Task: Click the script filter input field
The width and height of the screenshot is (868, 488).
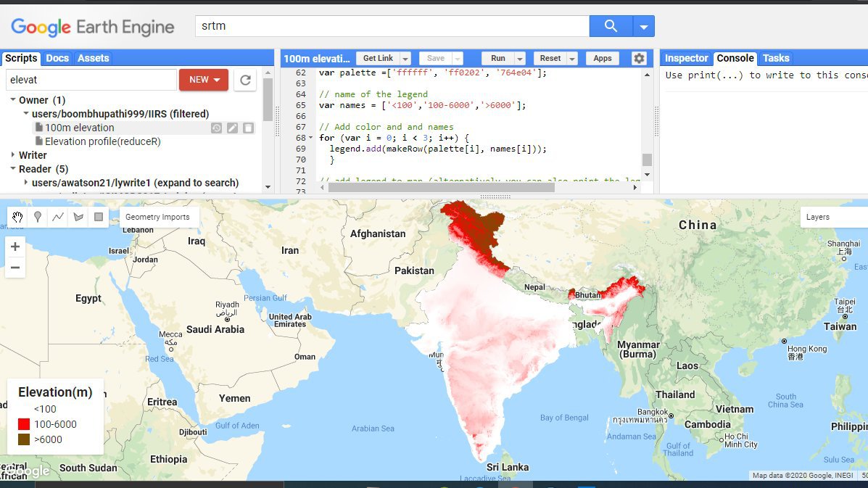Action: (91, 80)
